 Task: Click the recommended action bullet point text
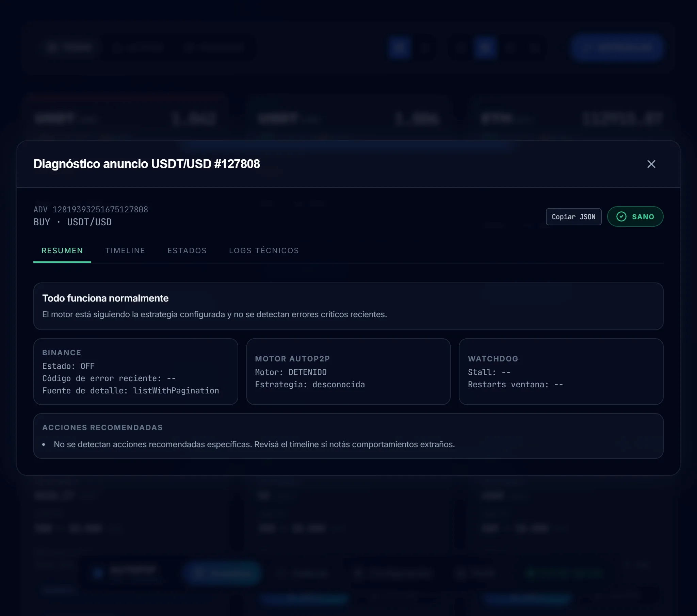(x=254, y=444)
